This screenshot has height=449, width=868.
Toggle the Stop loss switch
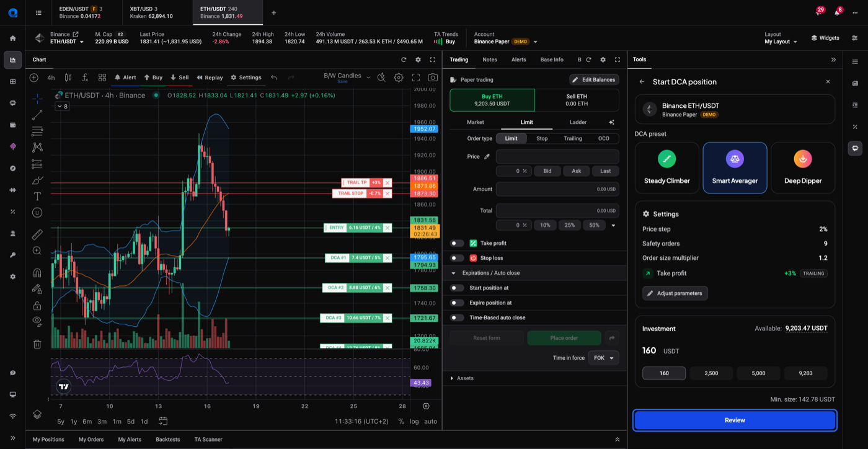pyautogui.click(x=457, y=258)
